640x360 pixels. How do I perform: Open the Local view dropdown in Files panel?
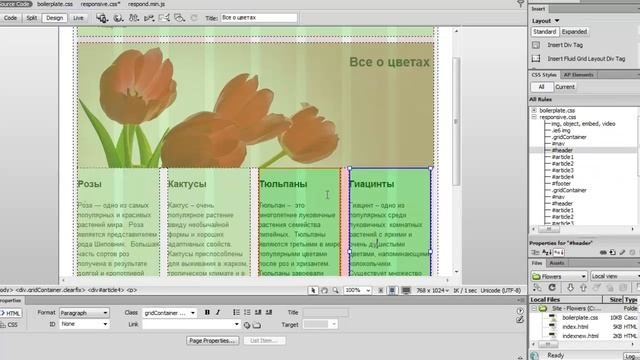pyautogui.click(x=615, y=276)
